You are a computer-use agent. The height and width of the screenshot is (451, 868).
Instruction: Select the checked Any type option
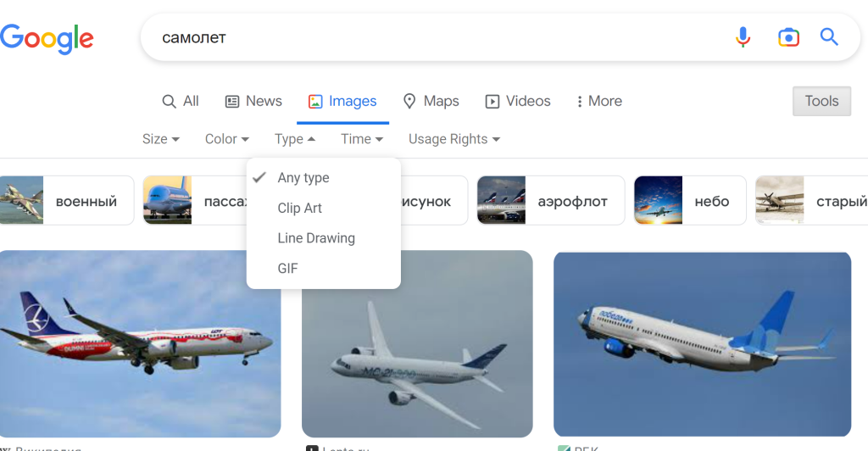click(303, 178)
